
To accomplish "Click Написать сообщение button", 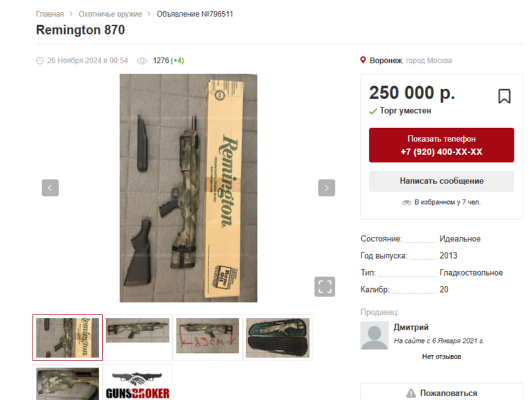I will tap(442, 181).
